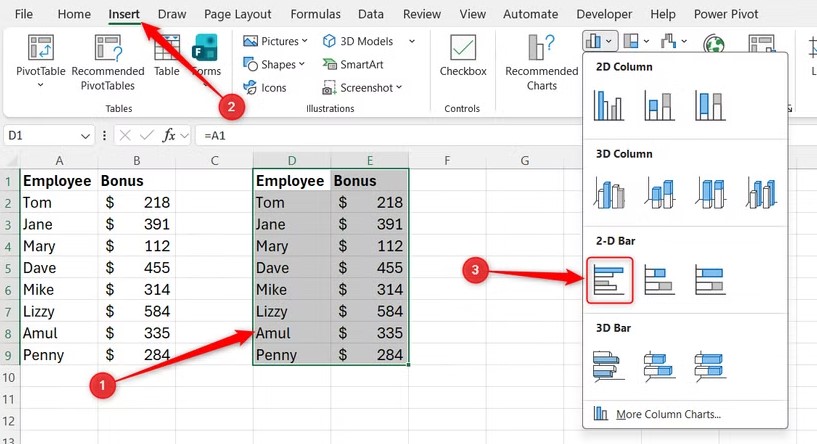Select cell E5 with value 455
Image resolution: width=817 pixels, height=444 pixels.
(370, 268)
